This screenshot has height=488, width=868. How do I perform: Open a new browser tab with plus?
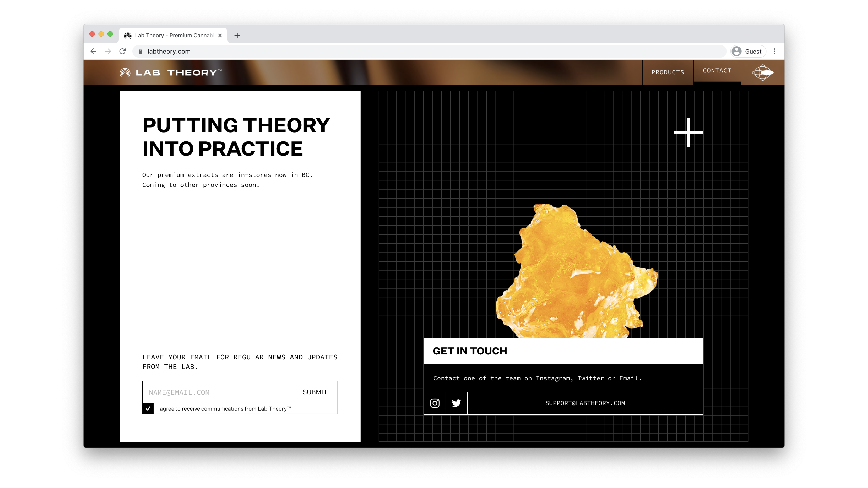[237, 35]
